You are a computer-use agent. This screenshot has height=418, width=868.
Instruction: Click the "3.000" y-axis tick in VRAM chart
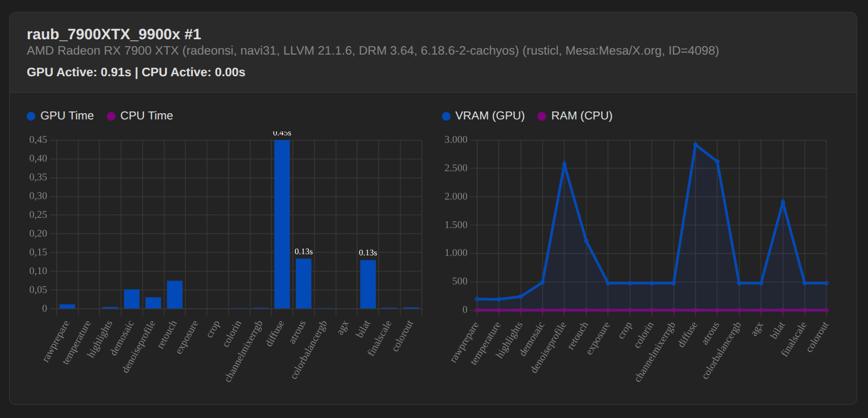pyautogui.click(x=456, y=140)
